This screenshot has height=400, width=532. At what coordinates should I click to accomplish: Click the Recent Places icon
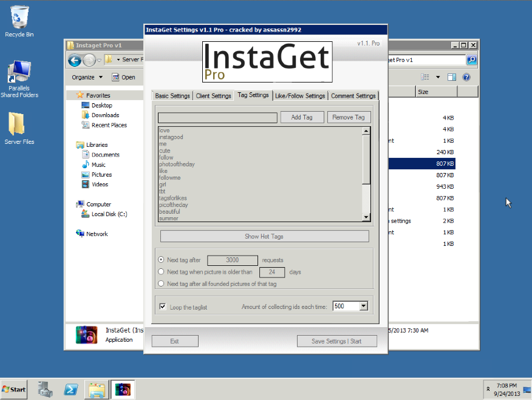[x=86, y=125]
